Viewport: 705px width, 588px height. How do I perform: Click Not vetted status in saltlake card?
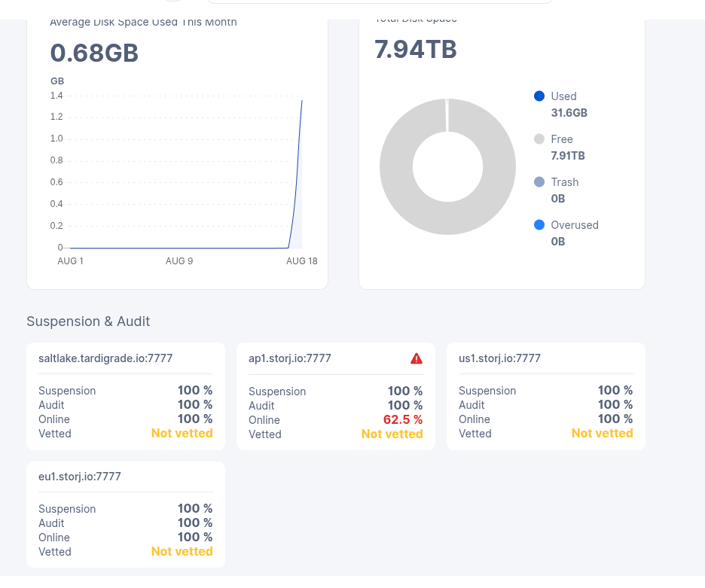click(x=182, y=434)
